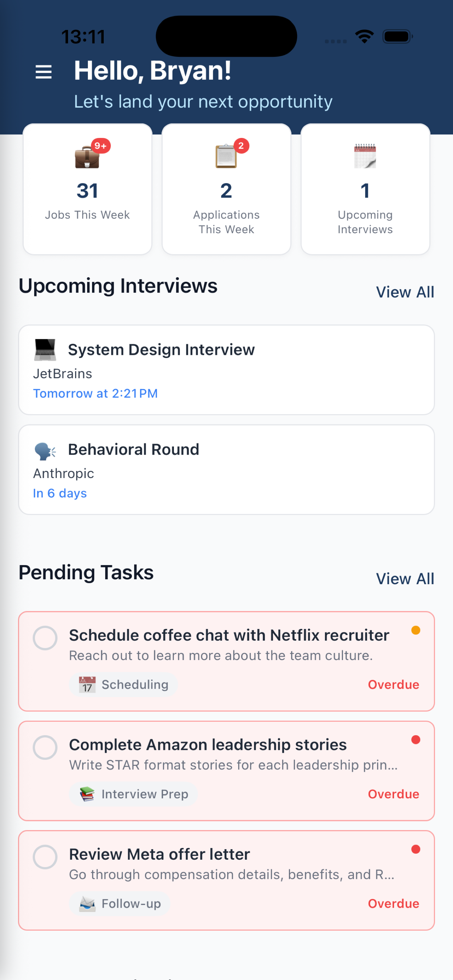Click View All next to Upcoming Interviews

pos(405,292)
